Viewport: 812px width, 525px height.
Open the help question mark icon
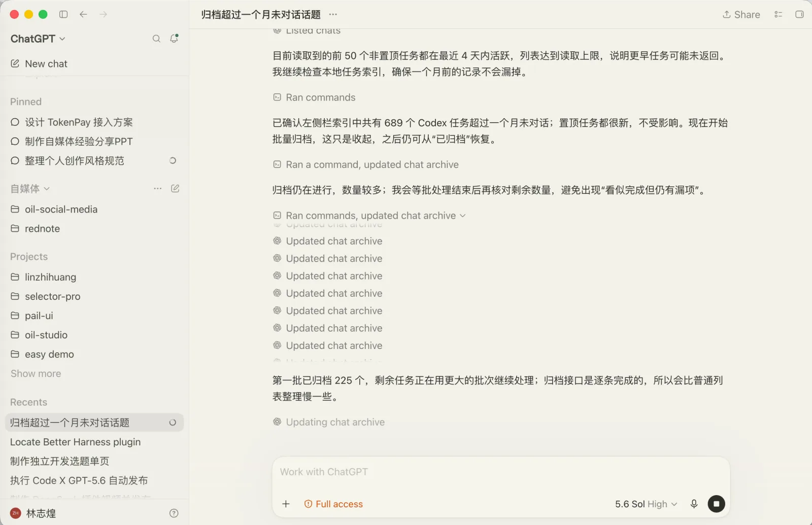tap(174, 513)
